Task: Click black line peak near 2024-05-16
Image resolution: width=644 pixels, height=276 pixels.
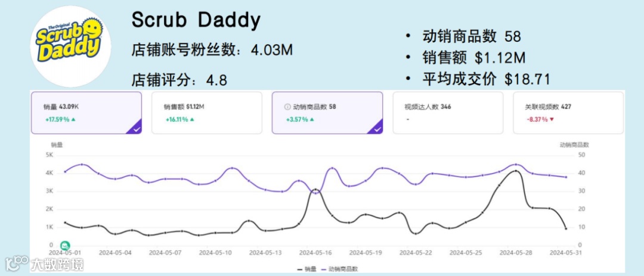Action: coord(315,190)
